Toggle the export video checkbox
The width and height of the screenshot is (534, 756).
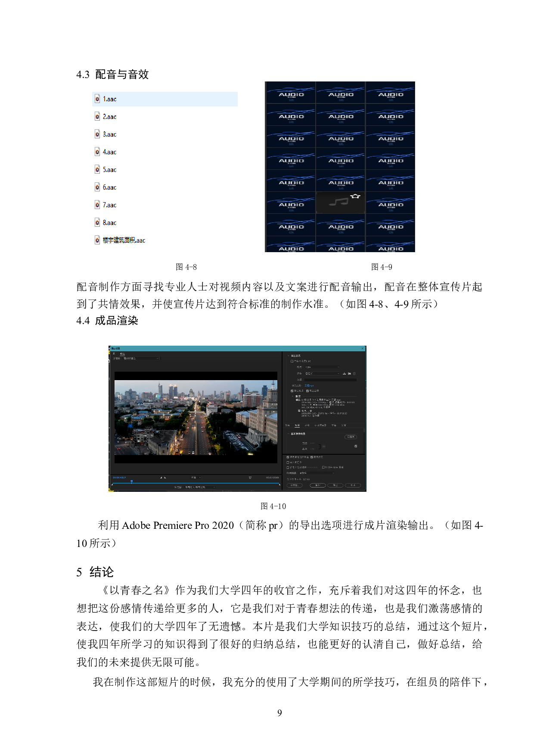tap(292, 391)
